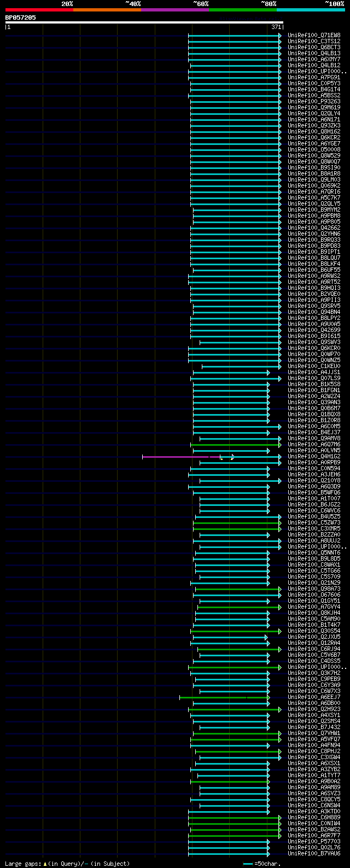Click the UniRef100_Q94BN4 entry
Viewport: 350px width, 868px height.
coord(314,312)
